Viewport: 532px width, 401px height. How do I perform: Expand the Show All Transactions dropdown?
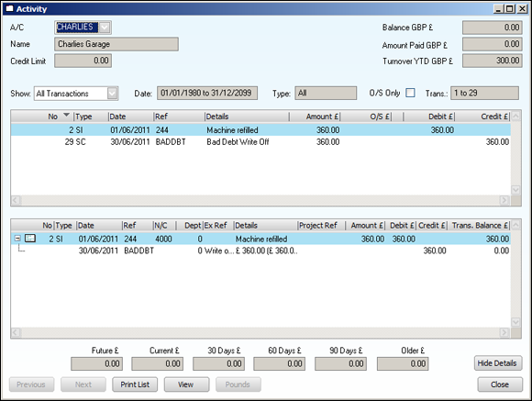pyautogui.click(x=112, y=93)
